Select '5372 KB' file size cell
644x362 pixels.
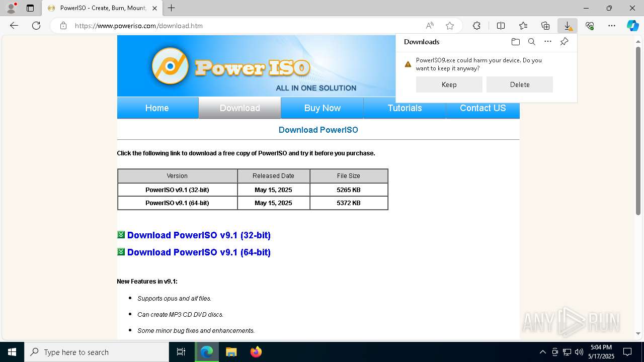coord(349,203)
